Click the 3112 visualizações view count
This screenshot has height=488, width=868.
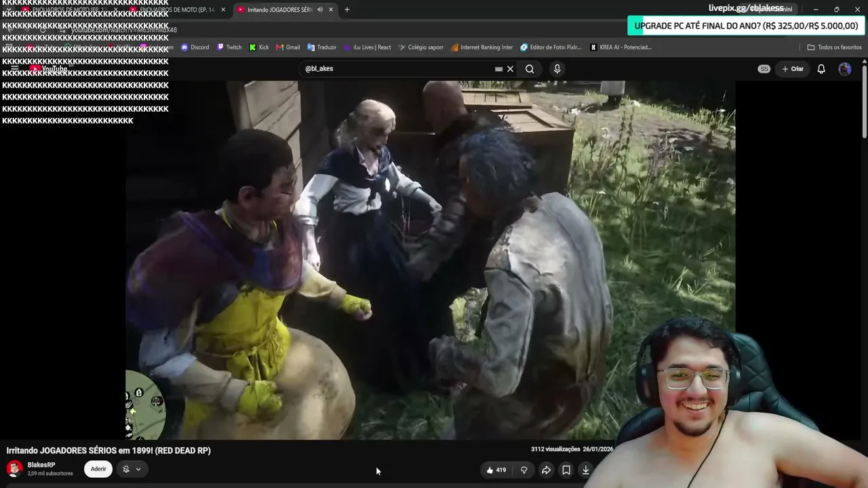coord(555,449)
